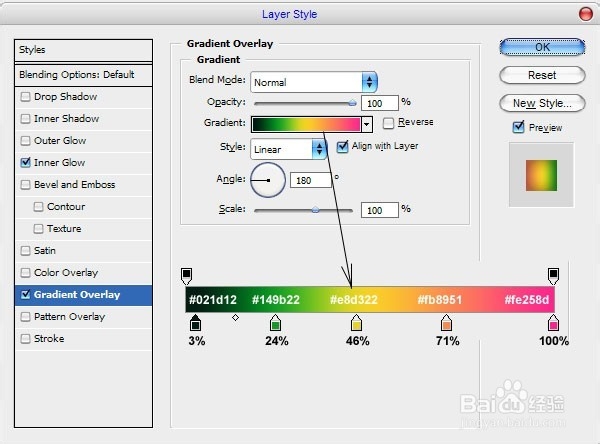Click the Reset button

pyautogui.click(x=542, y=75)
